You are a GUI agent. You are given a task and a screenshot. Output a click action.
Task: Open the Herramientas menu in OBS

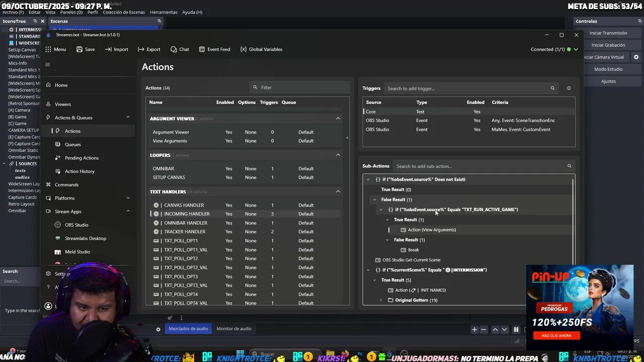164,12
